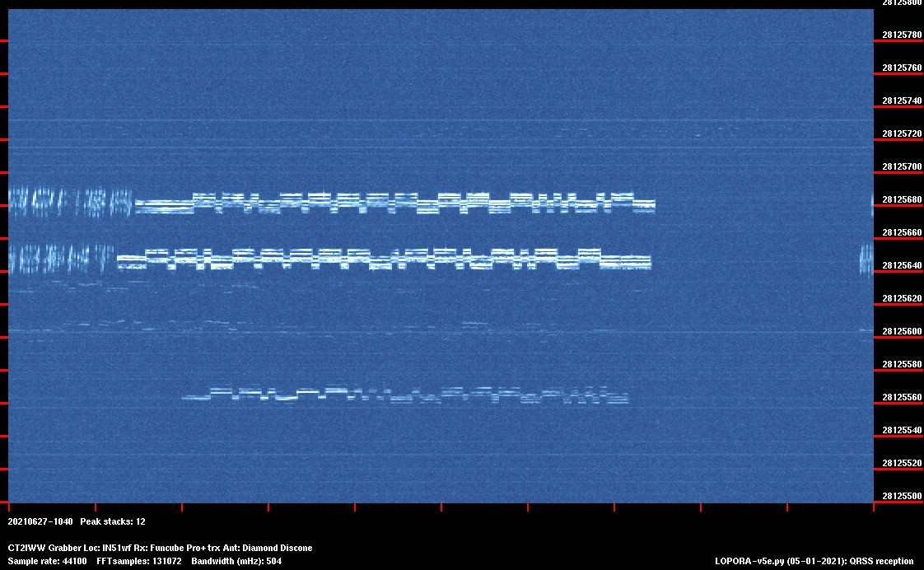The image size is (924, 570).
Task: Click the 28125560 frequency label
Action: [902, 397]
